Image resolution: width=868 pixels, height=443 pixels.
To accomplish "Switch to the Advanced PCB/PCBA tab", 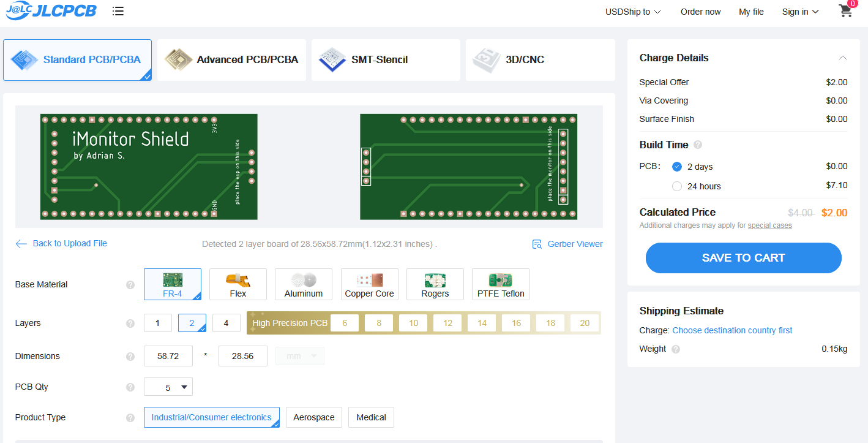I will point(232,60).
